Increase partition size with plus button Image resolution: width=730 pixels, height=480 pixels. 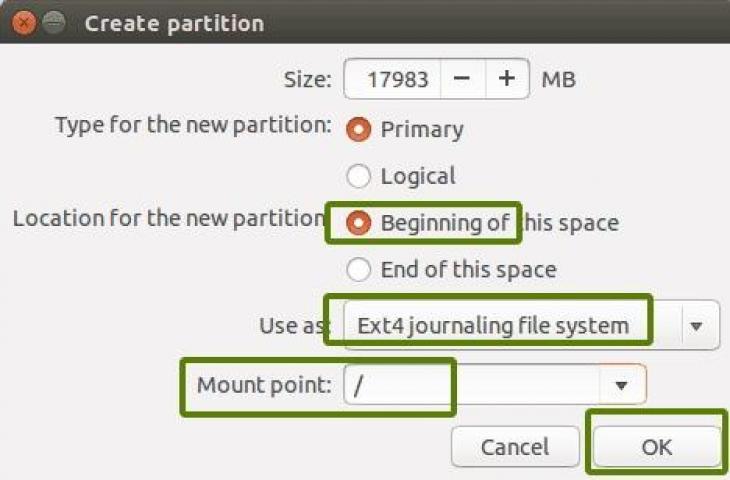pos(507,79)
